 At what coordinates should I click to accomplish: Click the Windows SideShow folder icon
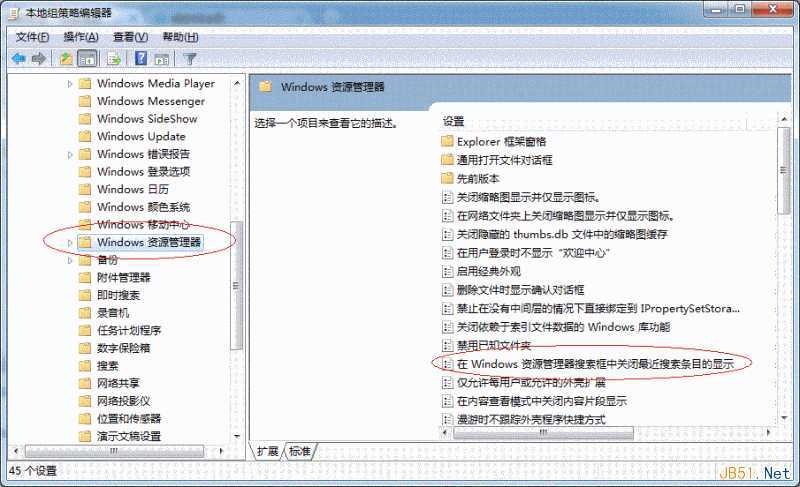pos(85,119)
